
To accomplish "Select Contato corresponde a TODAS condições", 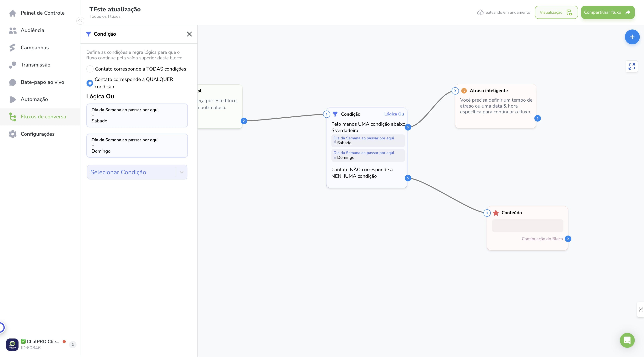I will [90, 69].
